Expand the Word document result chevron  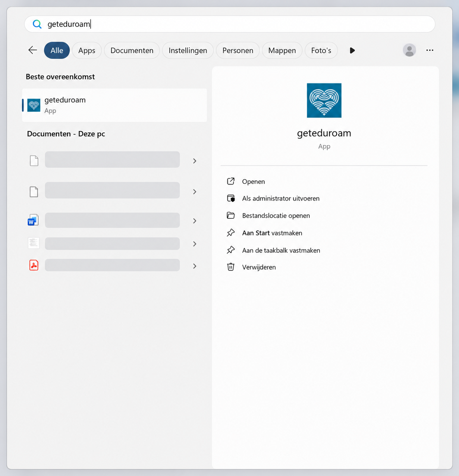point(195,221)
